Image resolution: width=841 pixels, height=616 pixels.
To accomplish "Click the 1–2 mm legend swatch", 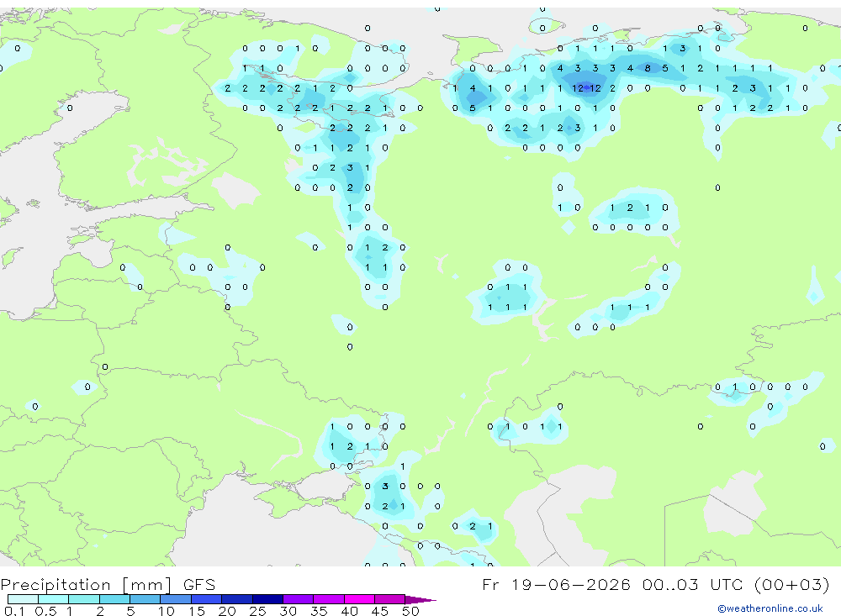I will (84, 599).
